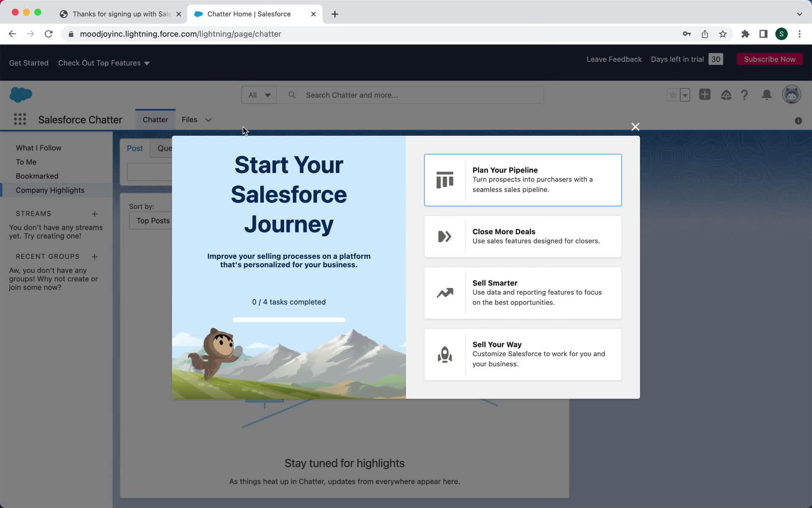
Task: Click the Get Started link
Action: point(29,63)
